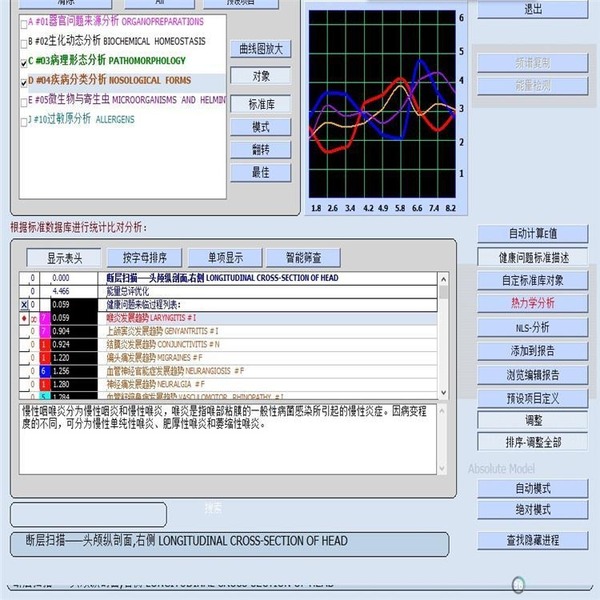Enable the B #02 Biochemical Homeostasis checkbox

click(x=24, y=41)
